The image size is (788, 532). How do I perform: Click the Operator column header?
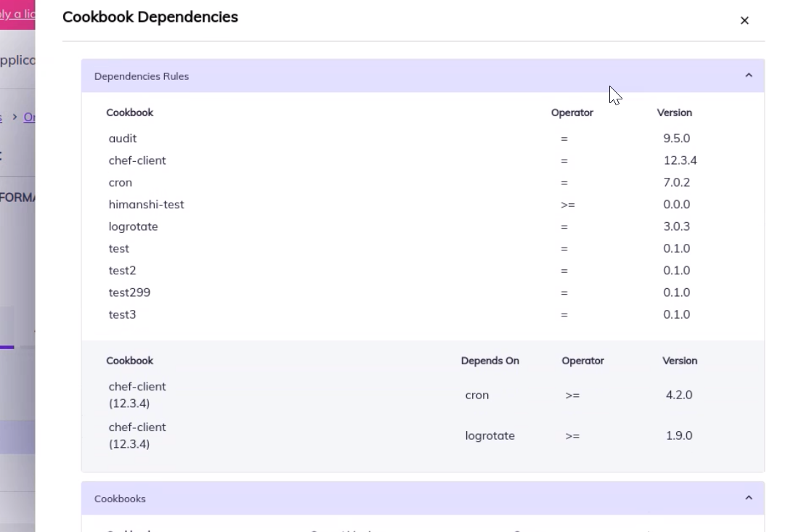pyautogui.click(x=572, y=112)
